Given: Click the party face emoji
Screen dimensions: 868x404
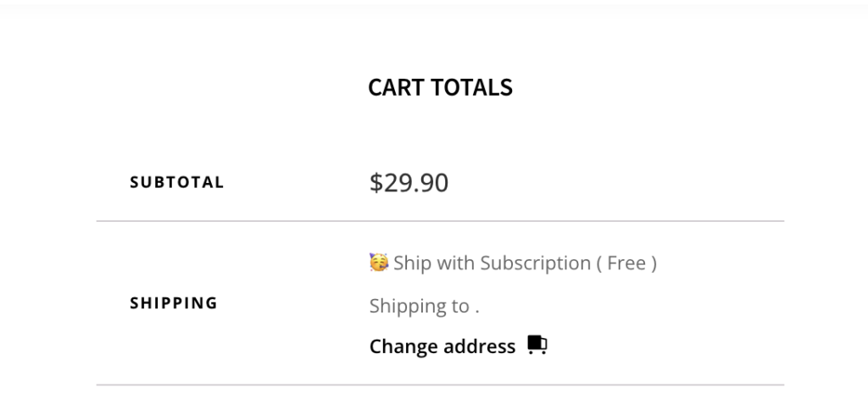Looking at the screenshot, I should point(379,263).
